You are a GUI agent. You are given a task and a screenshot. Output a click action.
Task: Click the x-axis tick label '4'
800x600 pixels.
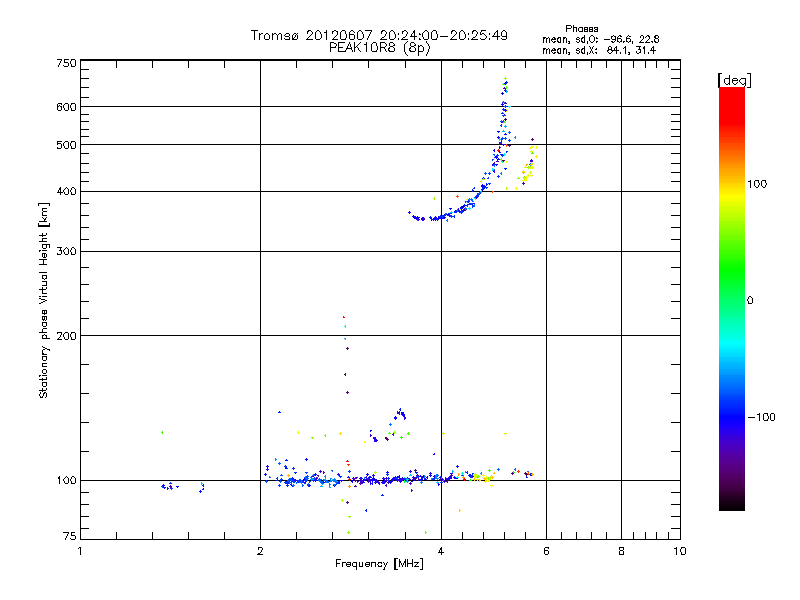click(441, 551)
